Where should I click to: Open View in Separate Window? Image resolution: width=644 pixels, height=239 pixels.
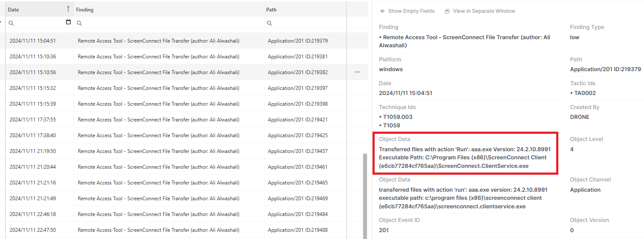484,11
